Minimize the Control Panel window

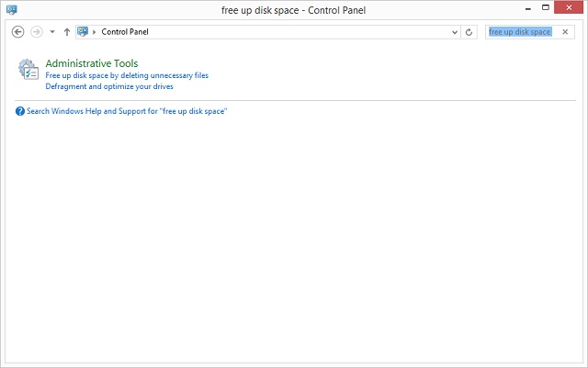coord(528,8)
